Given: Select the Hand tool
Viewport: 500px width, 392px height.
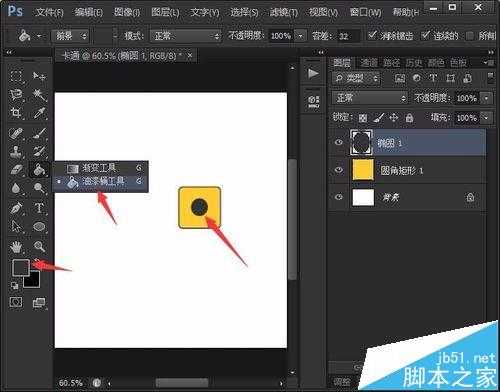Looking at the screenshot, I should 16,247.
